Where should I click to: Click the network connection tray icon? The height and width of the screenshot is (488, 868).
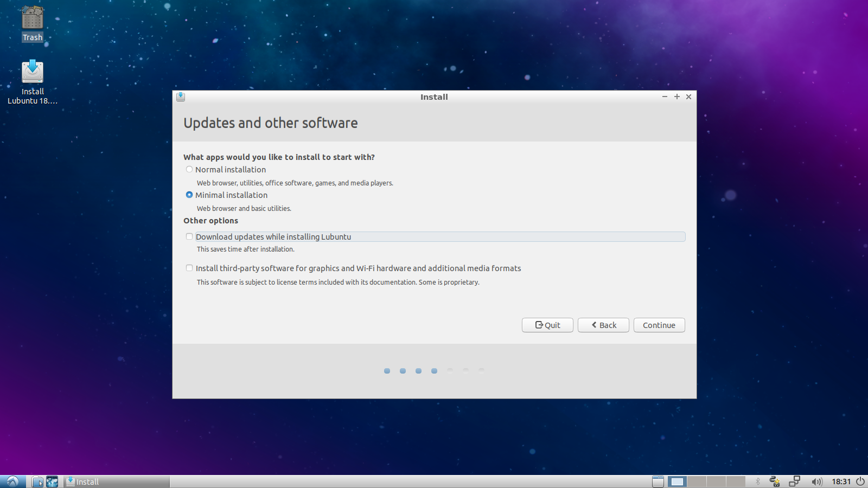point(795,481)
